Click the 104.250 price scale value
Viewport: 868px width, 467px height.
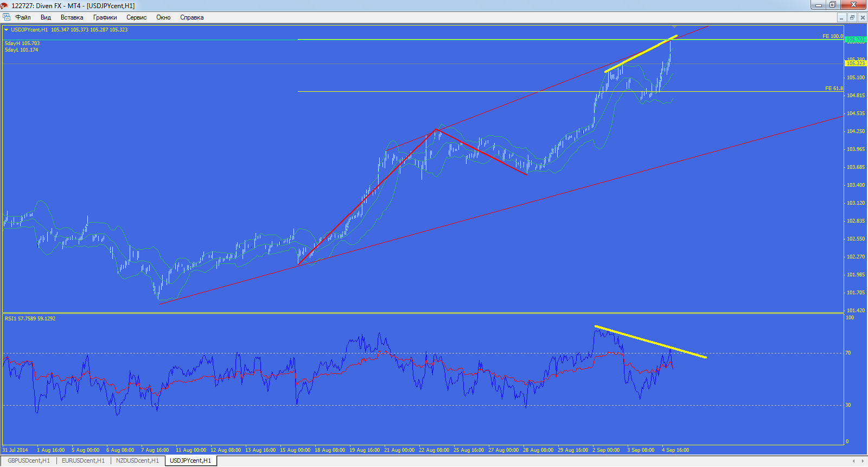856,131
